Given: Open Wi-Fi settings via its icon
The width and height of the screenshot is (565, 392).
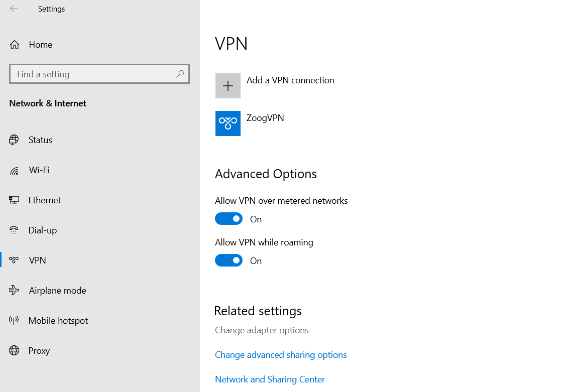Looking at the screenshot, I should (15, 170).
